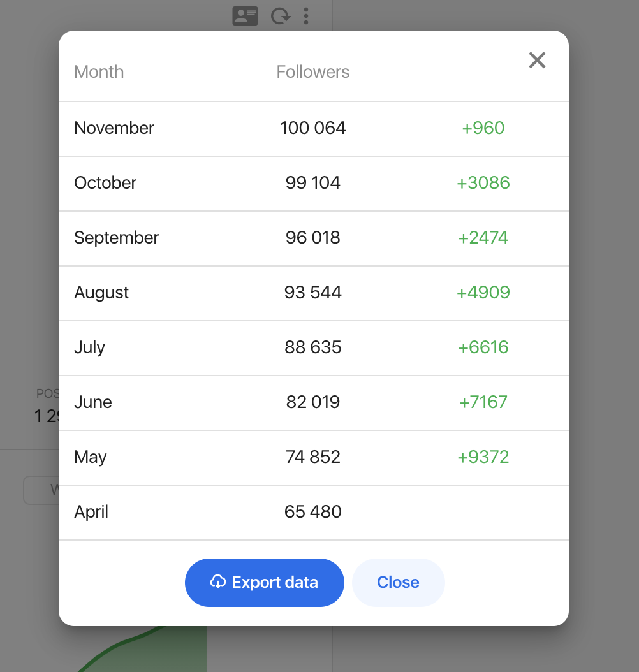Click the Export data button
639x672 pixels.
[x=264, y=582]
